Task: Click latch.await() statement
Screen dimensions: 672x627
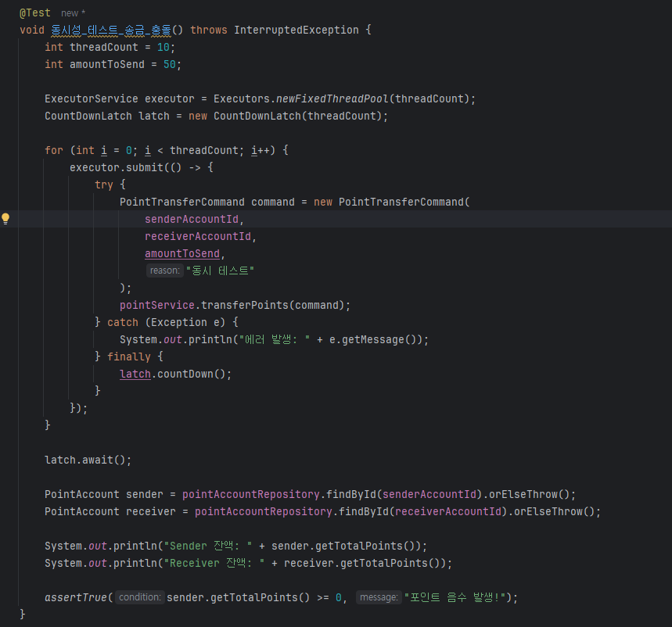Action: pyautogui.click(x=88, y=460)
